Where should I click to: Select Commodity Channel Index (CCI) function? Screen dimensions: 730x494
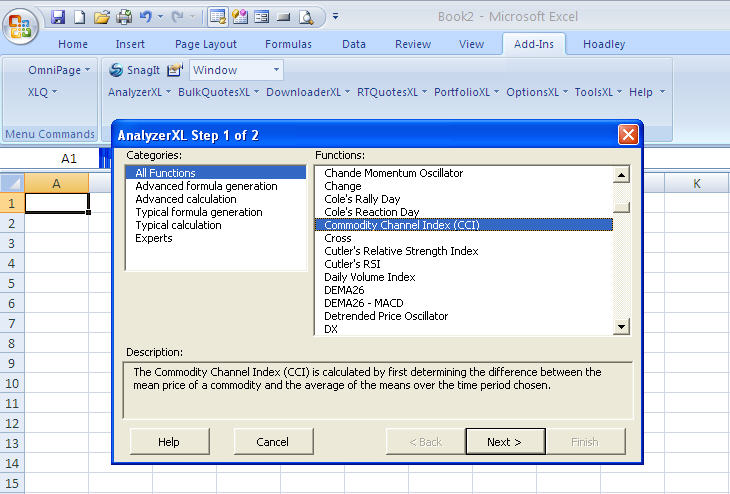(x=464, y=225)
